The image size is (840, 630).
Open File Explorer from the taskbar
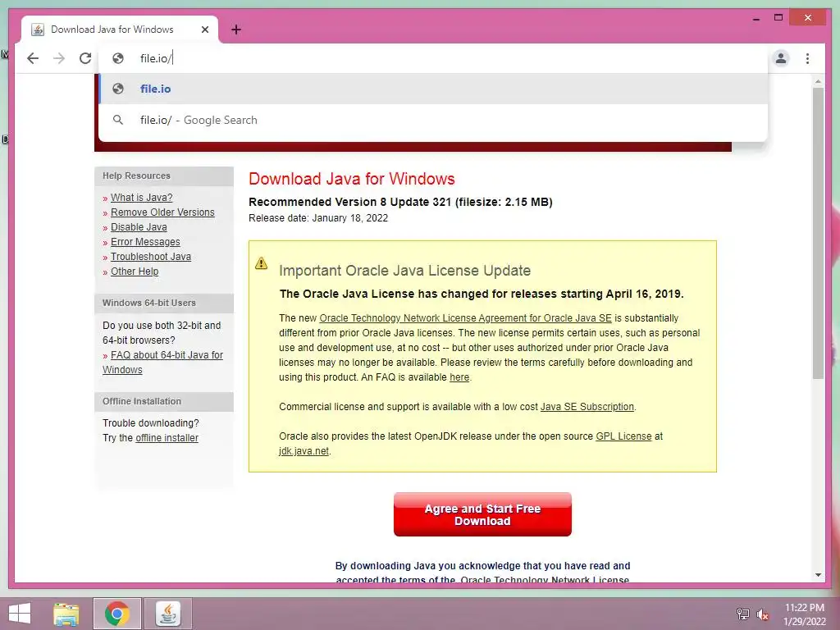point(66,614)
